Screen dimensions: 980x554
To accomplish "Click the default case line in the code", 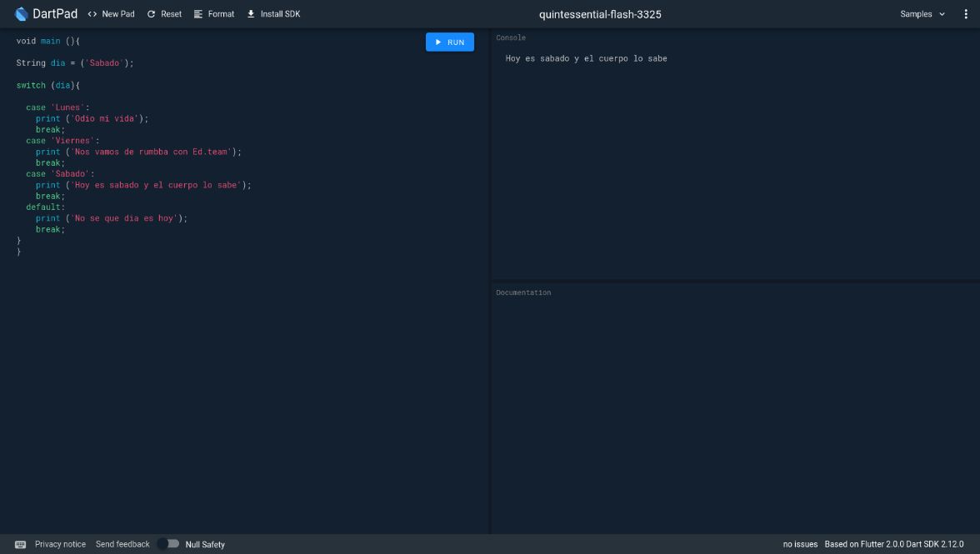I will (x=44, y=207).
